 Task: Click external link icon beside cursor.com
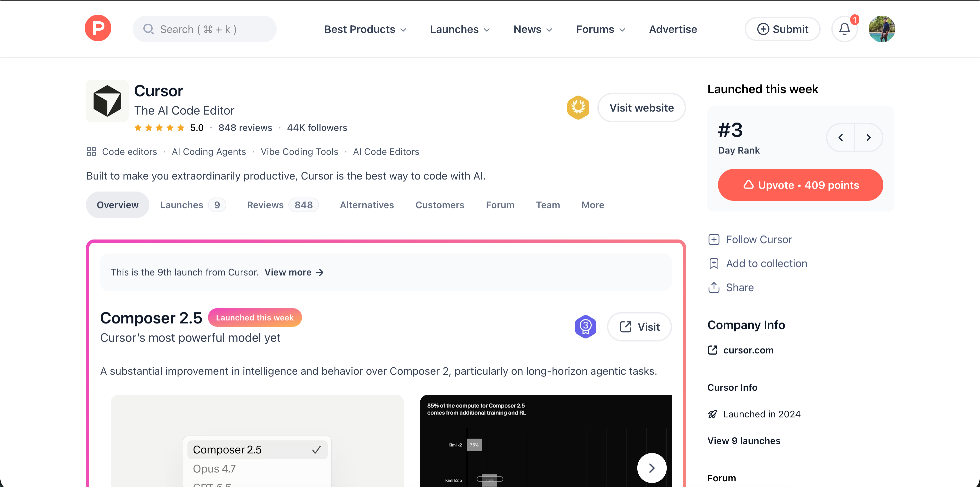713,350
